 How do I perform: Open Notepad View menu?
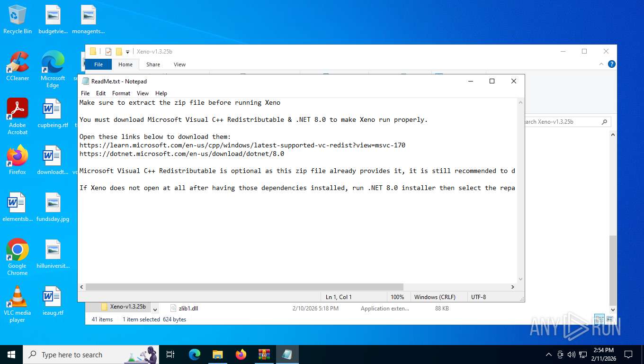tap(143, 93)
